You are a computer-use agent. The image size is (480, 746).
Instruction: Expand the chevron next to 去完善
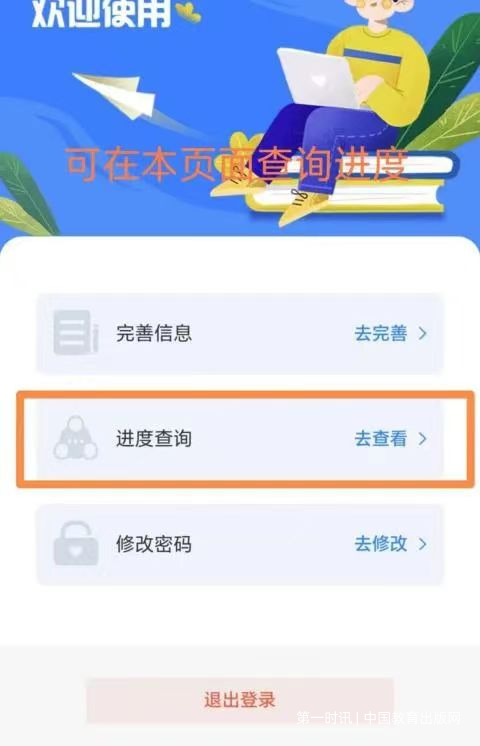[x=422, y=333]
